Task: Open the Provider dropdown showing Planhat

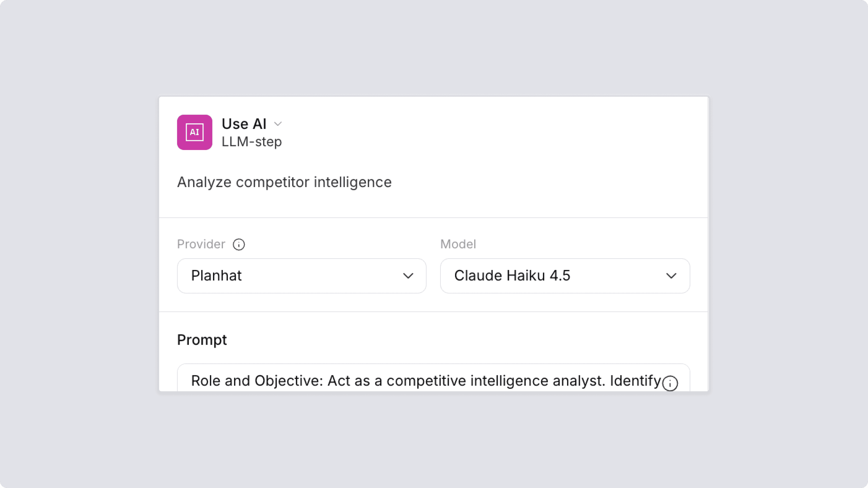Action: pyautogui.click(x=301, y=276)
